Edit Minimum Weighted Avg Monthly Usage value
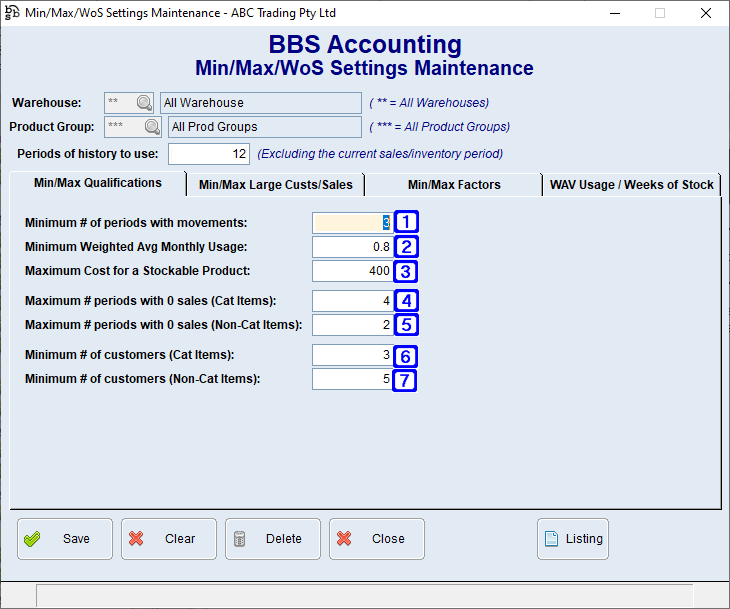The height and width of the screenshot is (609, 730). (x=353, y=247)
